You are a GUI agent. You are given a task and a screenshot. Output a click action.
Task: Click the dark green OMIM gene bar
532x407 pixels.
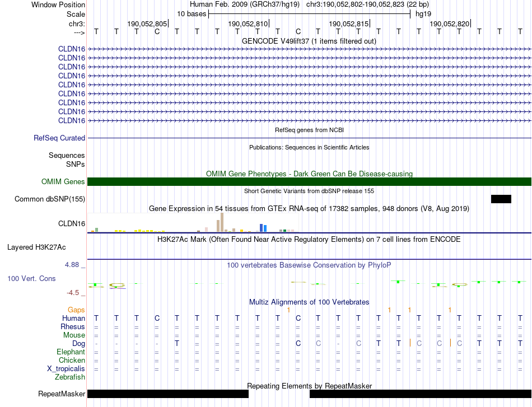[x=309, y=181]
